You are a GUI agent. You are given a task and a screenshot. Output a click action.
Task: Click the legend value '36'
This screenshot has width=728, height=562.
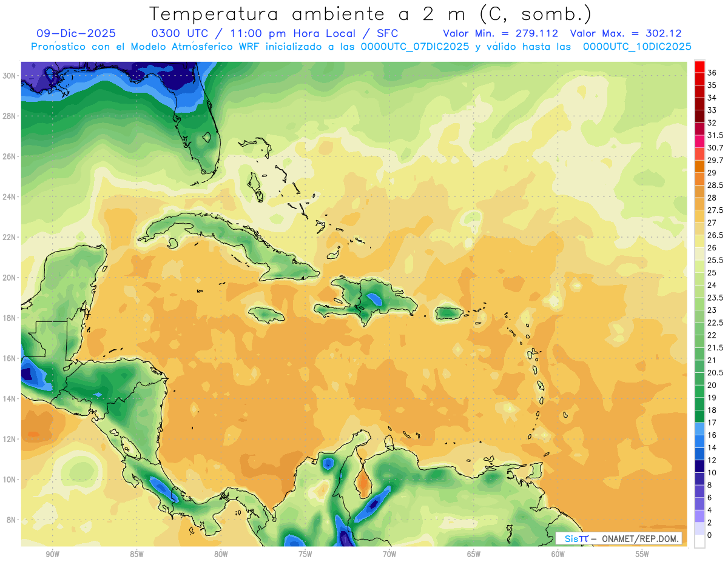pos(712,73)
